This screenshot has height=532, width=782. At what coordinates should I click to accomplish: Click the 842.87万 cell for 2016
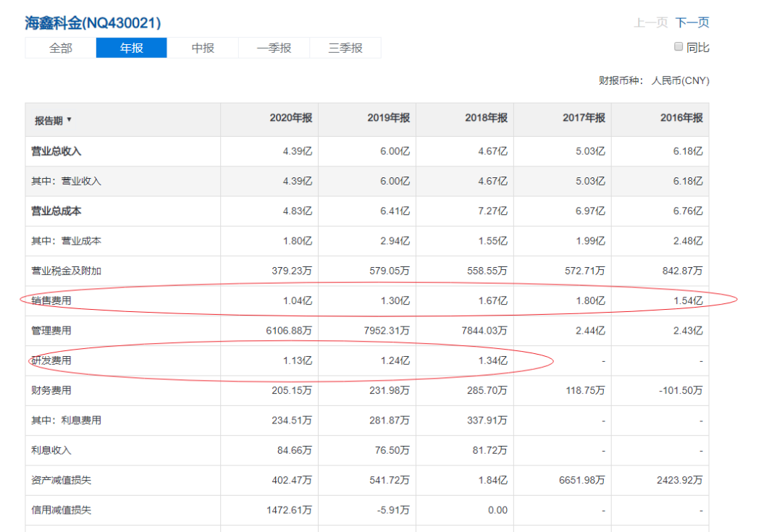pyautogui.click(x=682, y=271)
